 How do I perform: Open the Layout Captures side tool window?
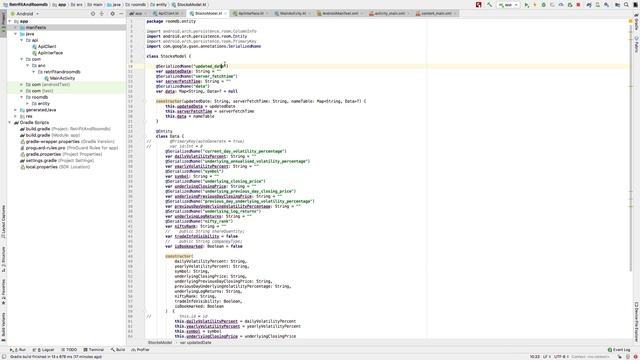pos(3,222)
